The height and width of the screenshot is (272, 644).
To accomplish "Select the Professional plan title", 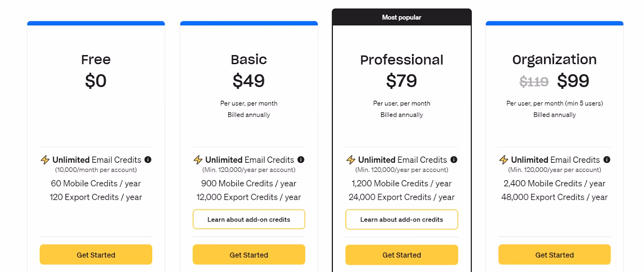I will tap(401, 59).
